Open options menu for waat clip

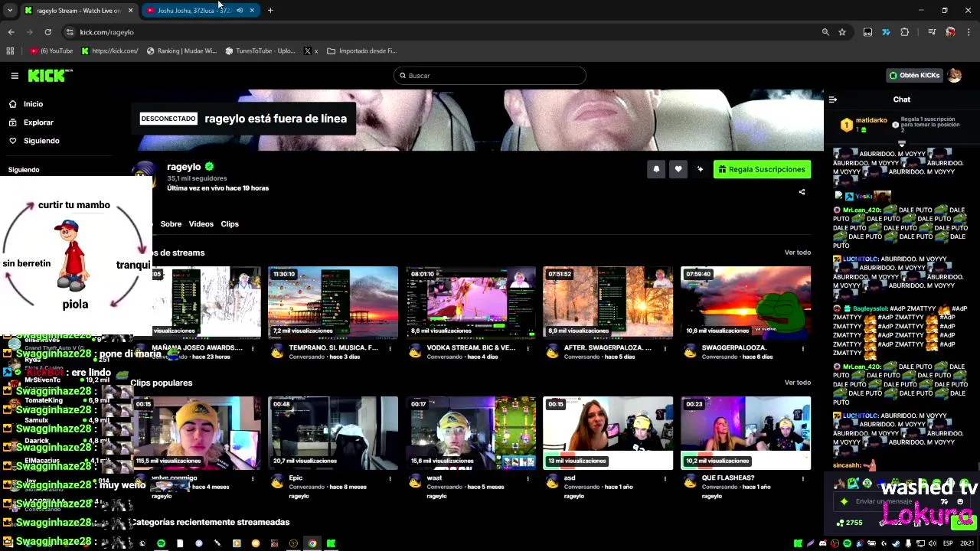click(x=528, y=478)
